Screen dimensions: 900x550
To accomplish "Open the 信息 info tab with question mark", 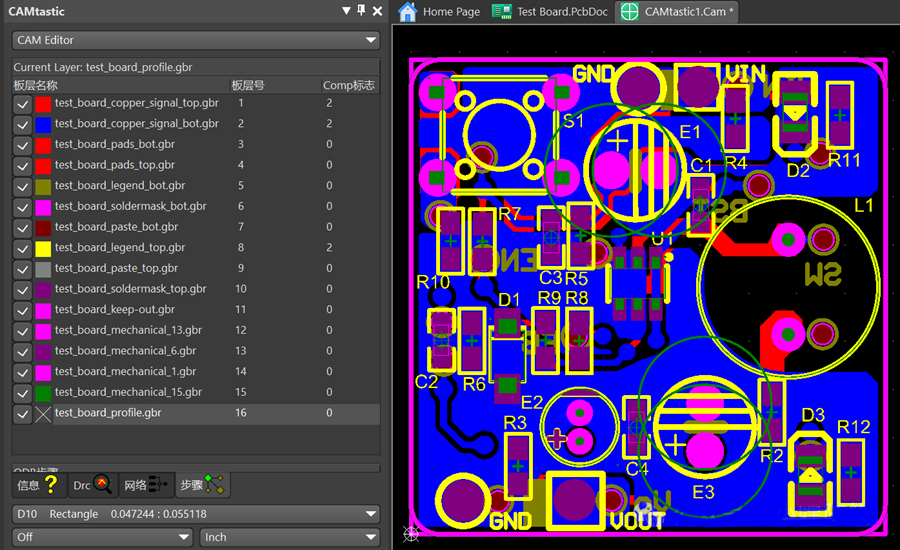I will coord(37,485).
